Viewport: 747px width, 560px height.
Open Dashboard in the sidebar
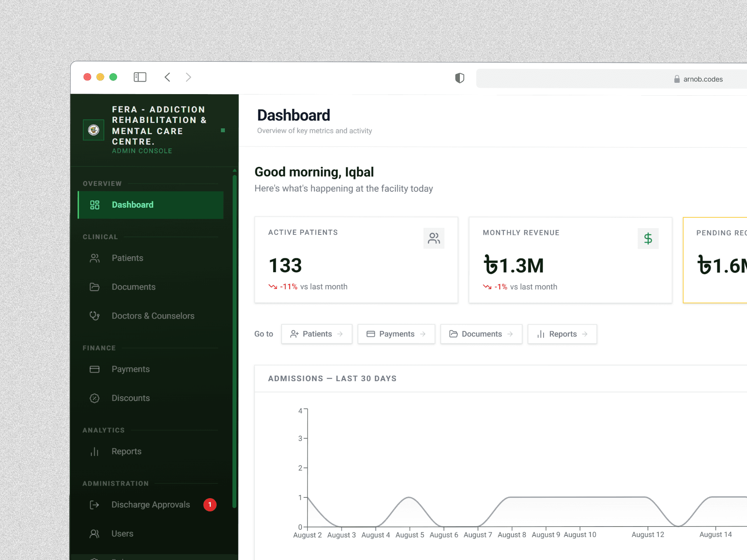pos(151,205)
